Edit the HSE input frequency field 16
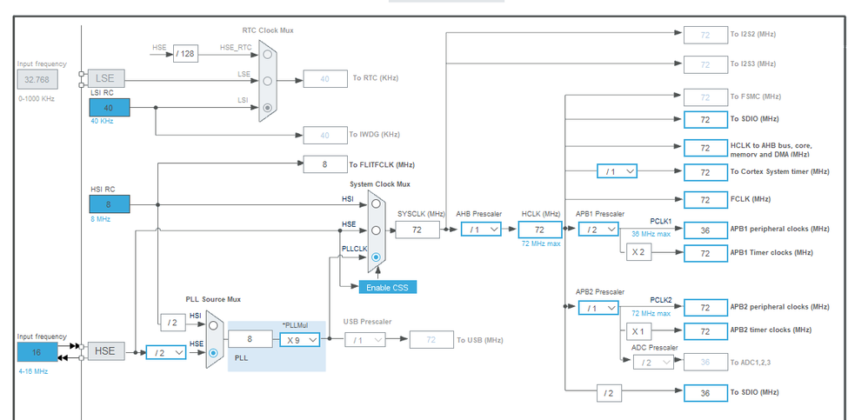This screenshot has width=868, height=420. click(x=37, y=352)
